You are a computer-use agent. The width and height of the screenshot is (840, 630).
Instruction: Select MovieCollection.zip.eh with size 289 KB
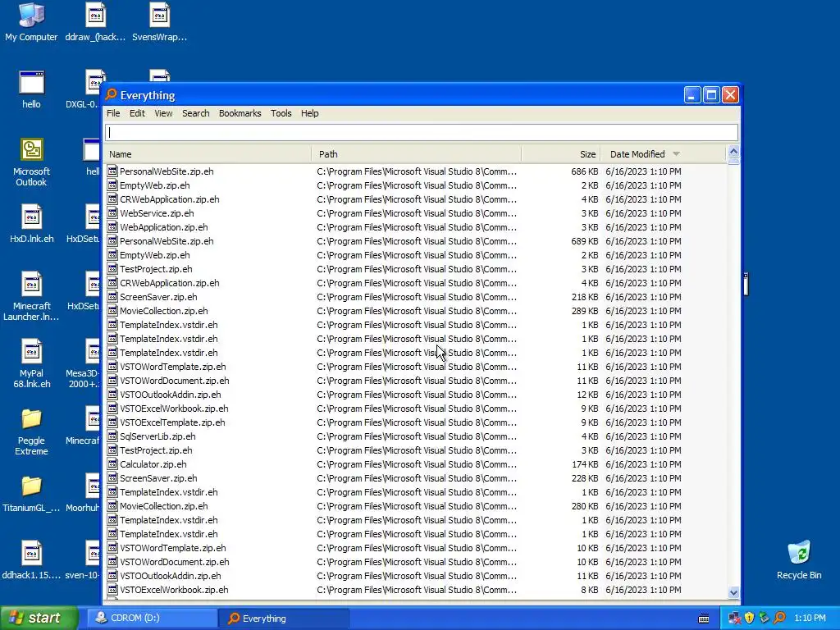pyautogui.click(x=416, y=311)
